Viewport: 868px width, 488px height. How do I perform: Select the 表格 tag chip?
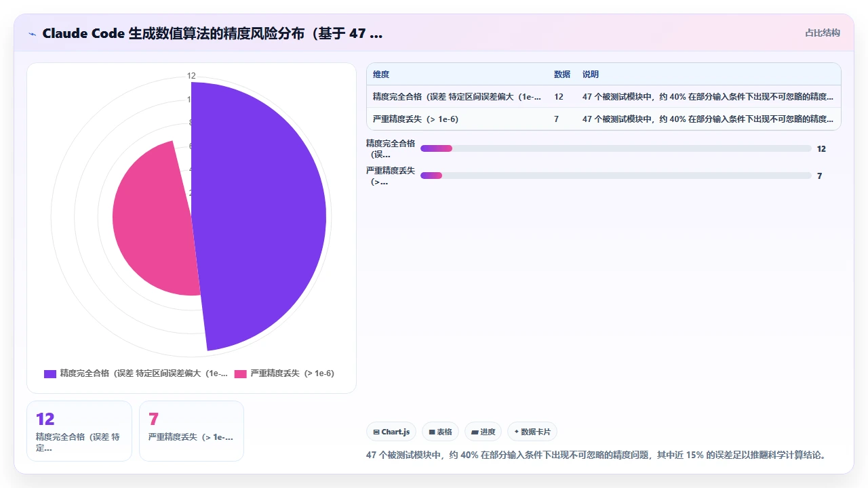[440, 432]
